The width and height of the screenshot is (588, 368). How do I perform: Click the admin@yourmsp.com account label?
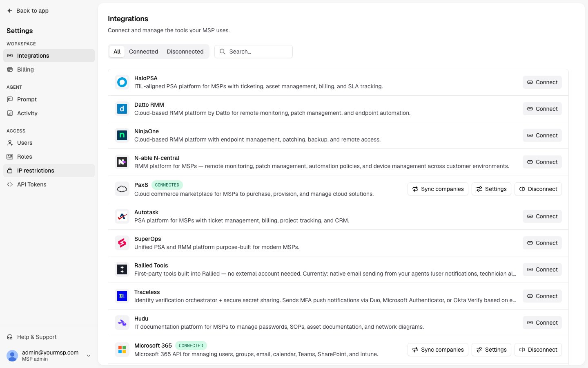(x=50, y=352)
